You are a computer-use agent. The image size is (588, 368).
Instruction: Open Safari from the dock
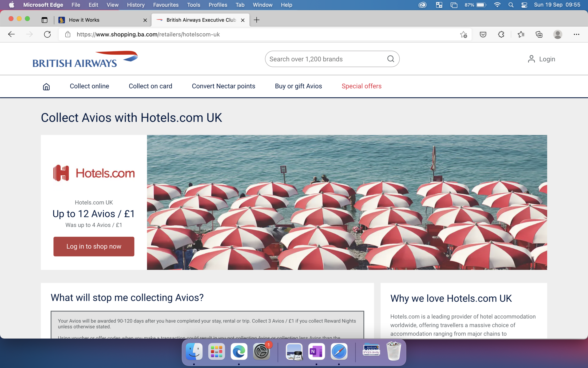[339, 352]
